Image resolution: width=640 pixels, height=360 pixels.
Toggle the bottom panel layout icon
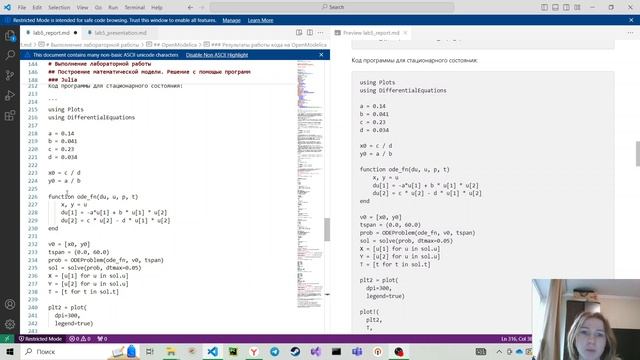coord(556,7)
